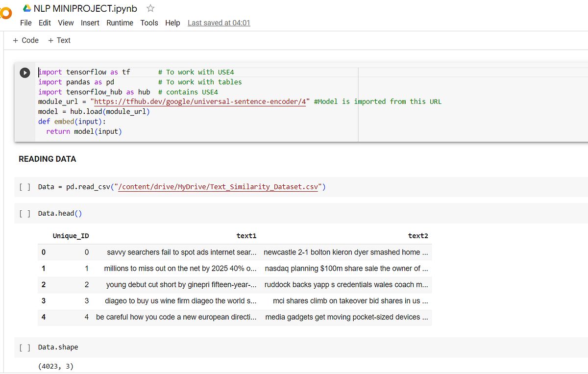Open the Tools menu

coord(149,23)
